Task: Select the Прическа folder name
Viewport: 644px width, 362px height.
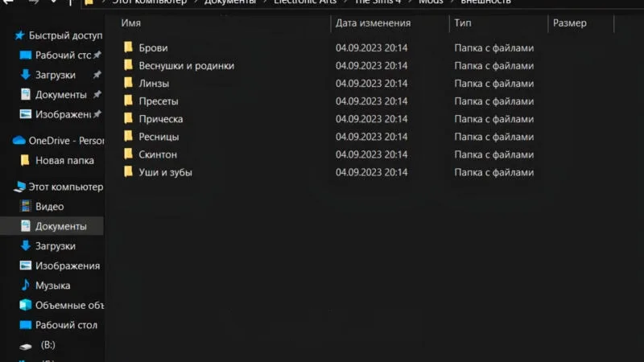Action: pyautogui.click(x=160, y=119)
